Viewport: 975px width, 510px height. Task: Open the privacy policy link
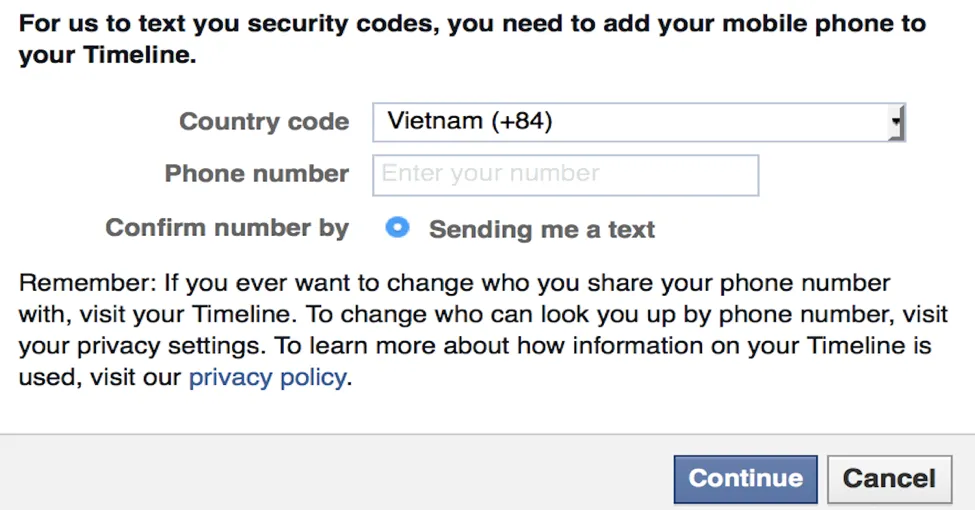click(267, 378)
